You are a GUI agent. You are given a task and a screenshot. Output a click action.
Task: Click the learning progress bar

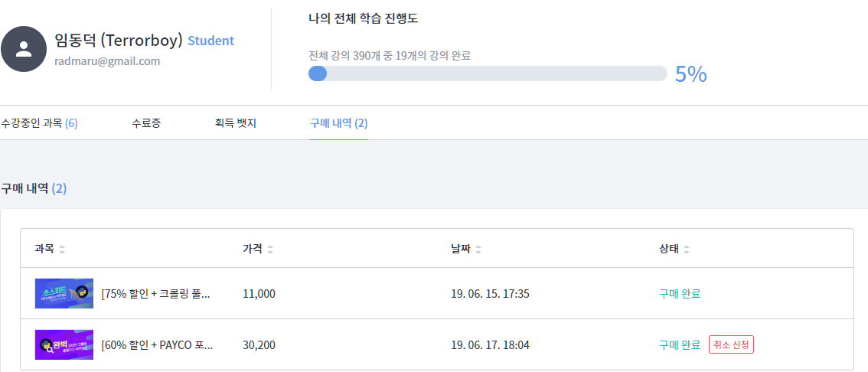tap(488, 73)
